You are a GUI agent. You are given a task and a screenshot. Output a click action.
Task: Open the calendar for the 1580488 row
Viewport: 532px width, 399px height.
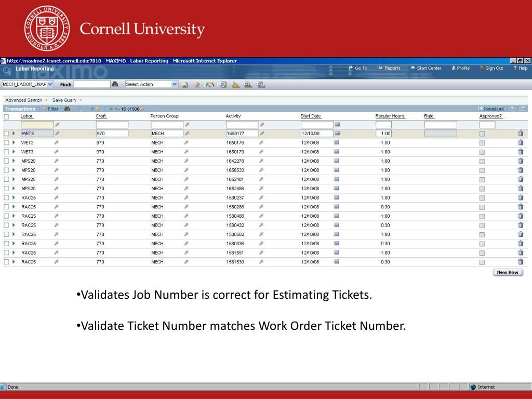[336, 216]
